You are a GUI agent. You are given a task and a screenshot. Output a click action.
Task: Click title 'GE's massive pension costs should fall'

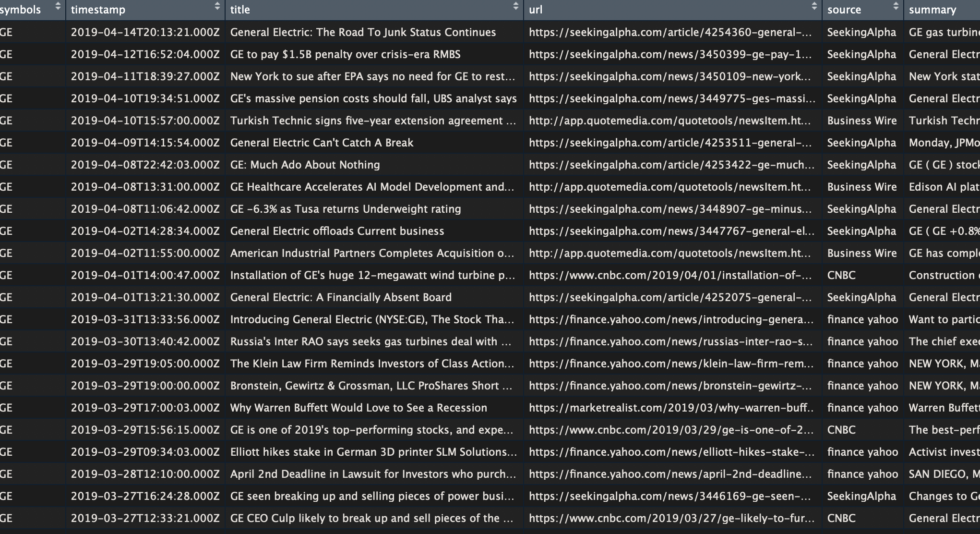click(373, 98)
